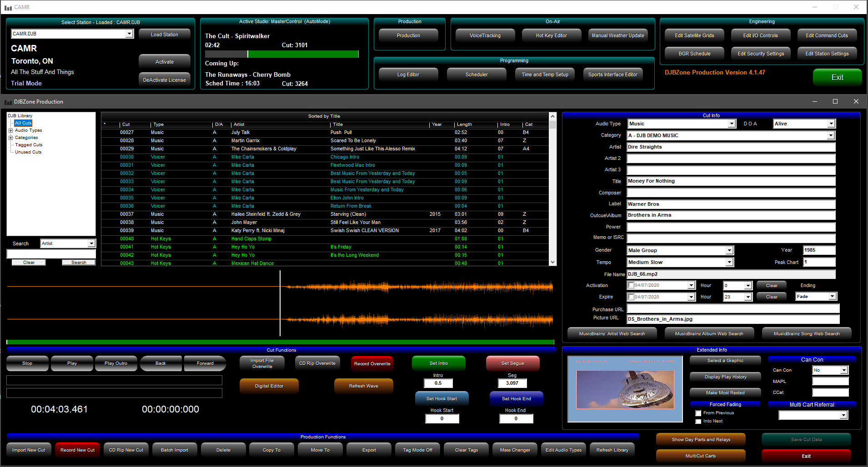Click the red Record New Cut button
Screen dimensions: 868x467
[77, 450]
